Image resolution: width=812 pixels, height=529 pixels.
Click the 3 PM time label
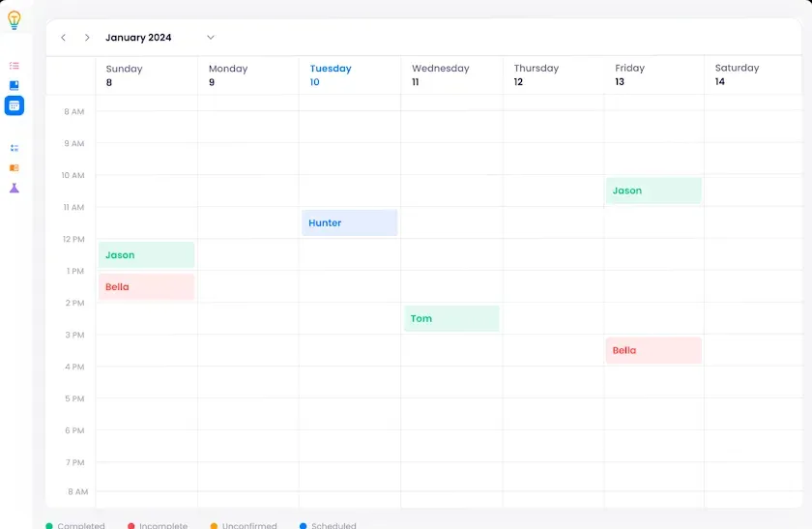(x=74, y=335)
